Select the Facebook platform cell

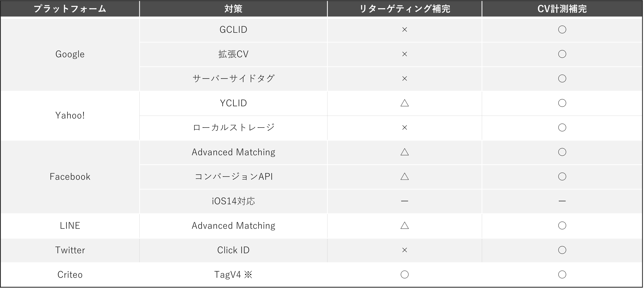point(70,177)
